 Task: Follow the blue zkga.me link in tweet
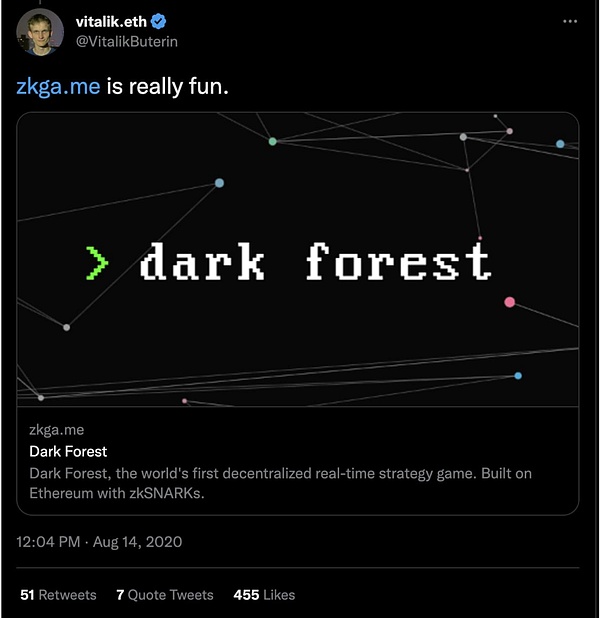click(x=58, y=87)
